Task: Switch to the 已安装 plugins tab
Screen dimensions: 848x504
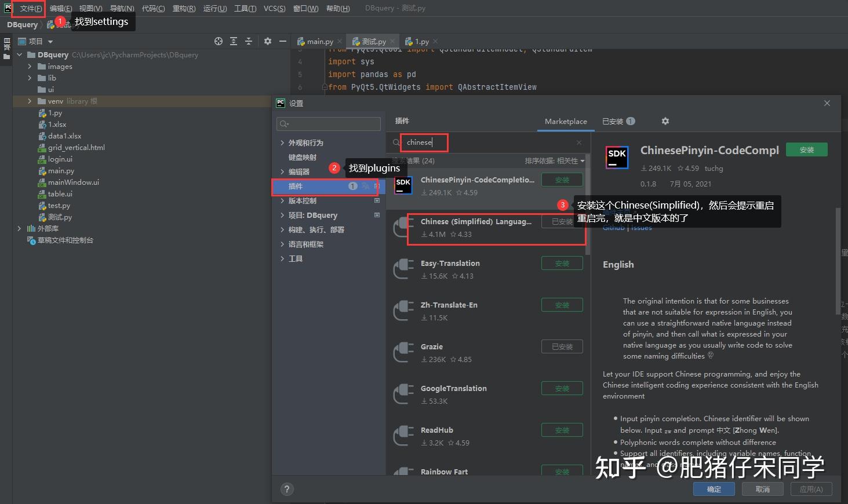Action: [x=613, y=121]
